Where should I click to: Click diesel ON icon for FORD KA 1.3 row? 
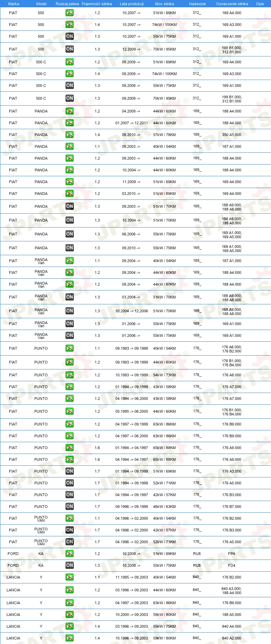point(70,565)
